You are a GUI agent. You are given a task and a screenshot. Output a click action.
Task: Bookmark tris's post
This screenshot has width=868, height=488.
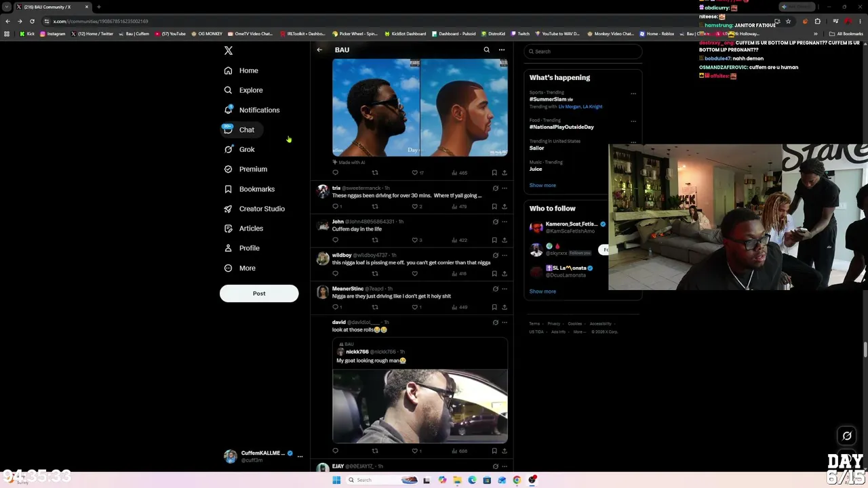pos(494,206)
